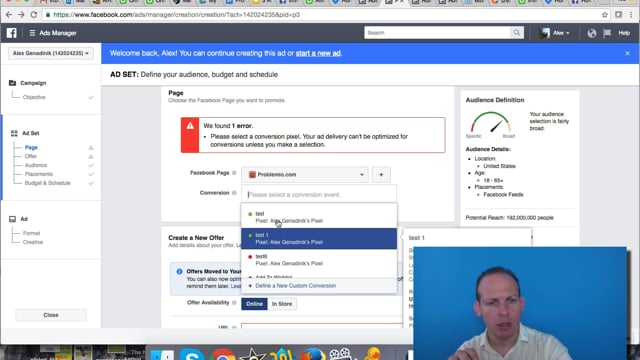This screenshot has width=640, height=360.
Task: Choose the 'test6' conversion option
Action: point(319,260)
